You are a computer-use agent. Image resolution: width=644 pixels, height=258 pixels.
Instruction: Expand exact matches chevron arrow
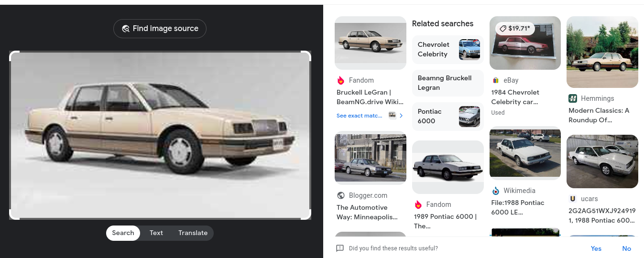point(401,116)
